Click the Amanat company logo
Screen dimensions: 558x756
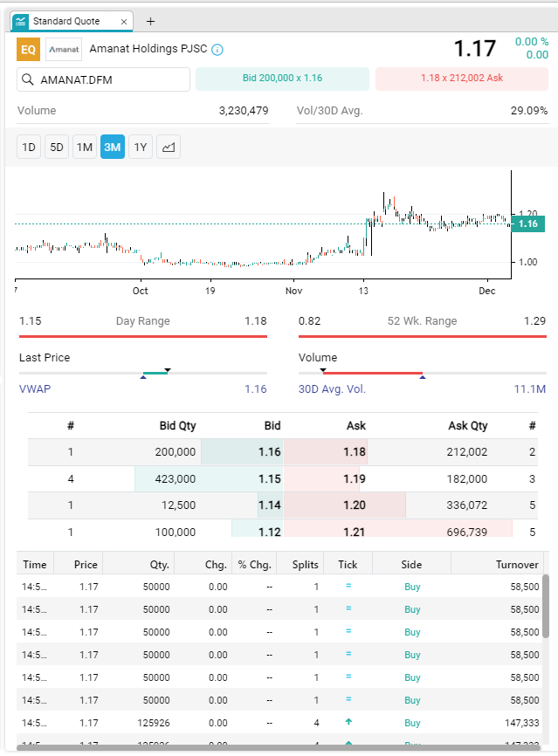[x=64, y=50]
